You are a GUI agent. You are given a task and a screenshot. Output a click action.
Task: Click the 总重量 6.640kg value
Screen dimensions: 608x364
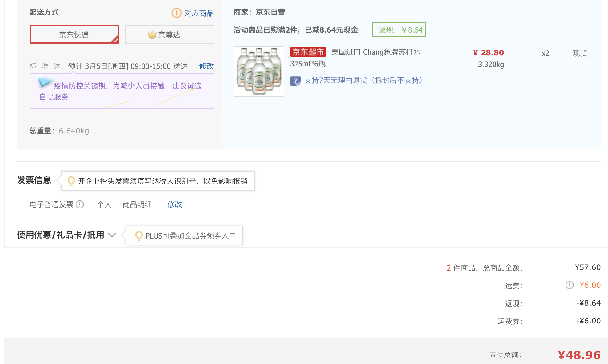pos(74,131)
